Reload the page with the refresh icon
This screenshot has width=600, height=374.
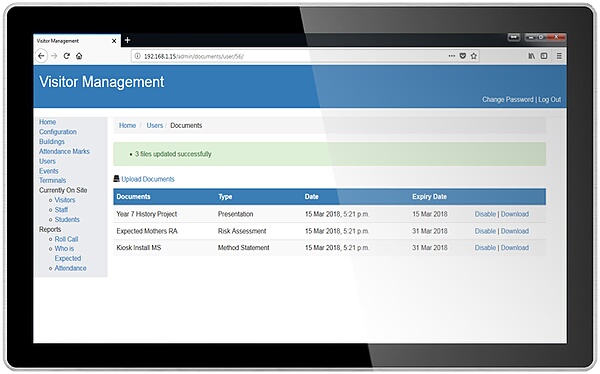pyautogui.click(x=67, y=56)
